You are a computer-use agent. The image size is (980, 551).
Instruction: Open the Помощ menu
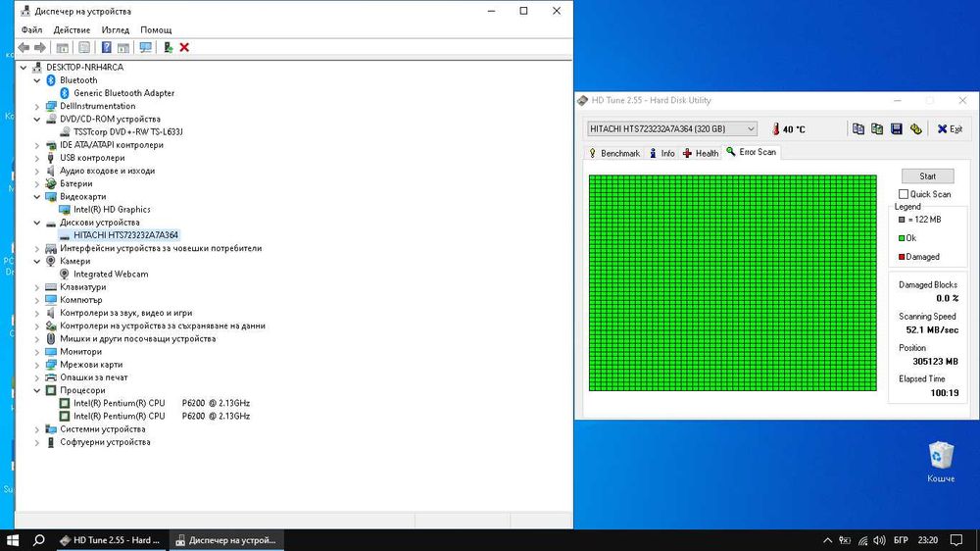pos(156,30)
